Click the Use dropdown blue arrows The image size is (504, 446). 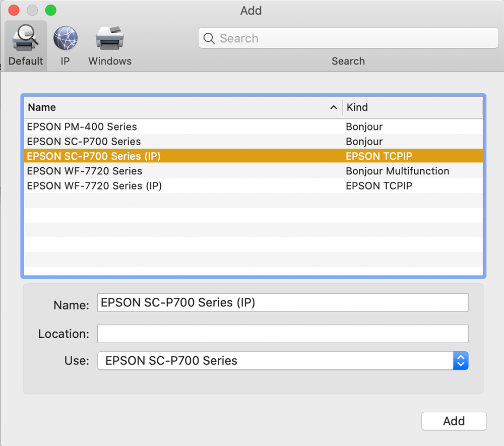click(461, 361)
